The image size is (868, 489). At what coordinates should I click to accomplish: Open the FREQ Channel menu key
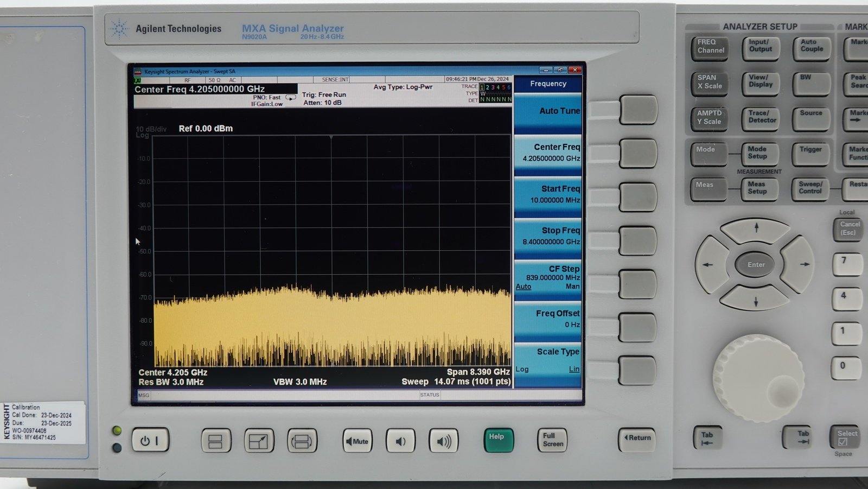point(710,48)
